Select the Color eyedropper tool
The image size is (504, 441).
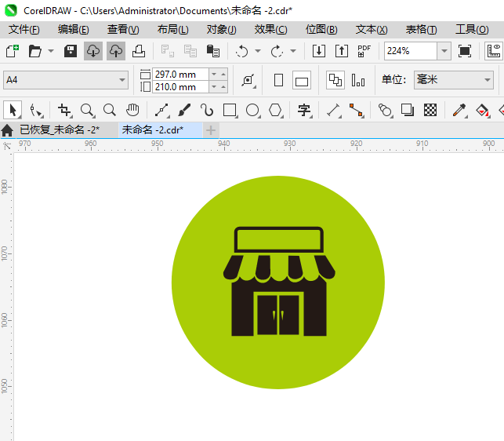tap(459, 111)
